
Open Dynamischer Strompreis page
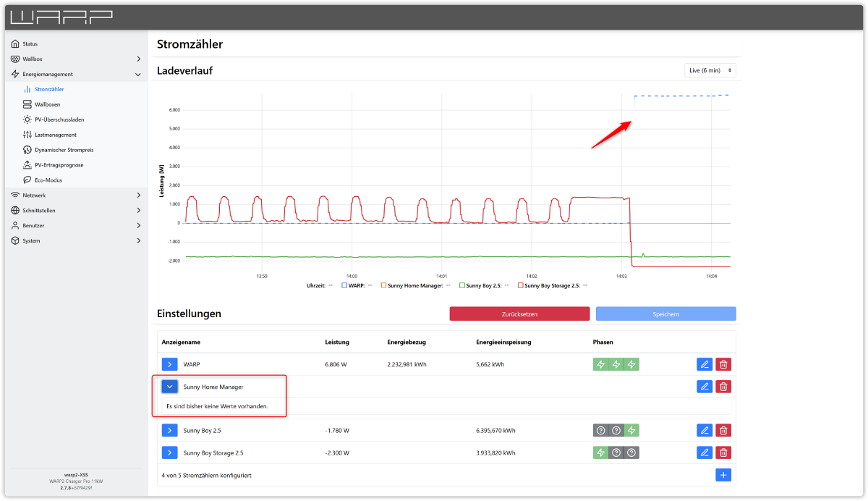(x=64, y=150)
